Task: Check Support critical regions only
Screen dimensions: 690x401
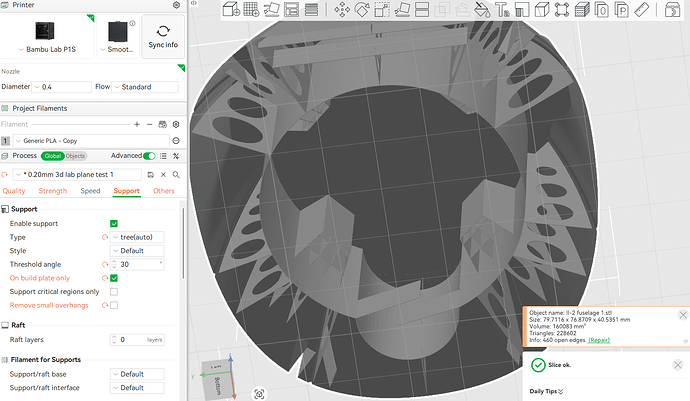Action: [x=114, y=292]
